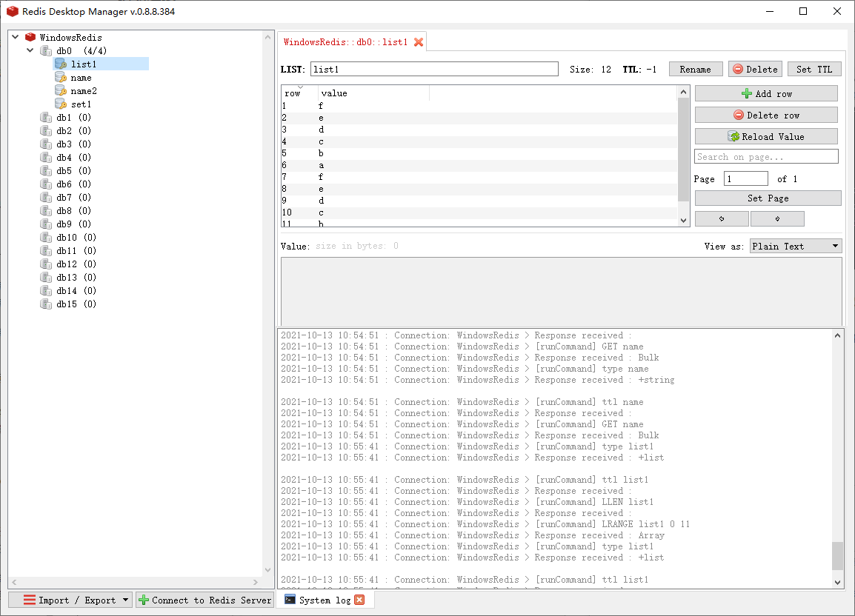855x616 pixels.
Task: Click the Set Page button
Action: (x=768, y=198)
